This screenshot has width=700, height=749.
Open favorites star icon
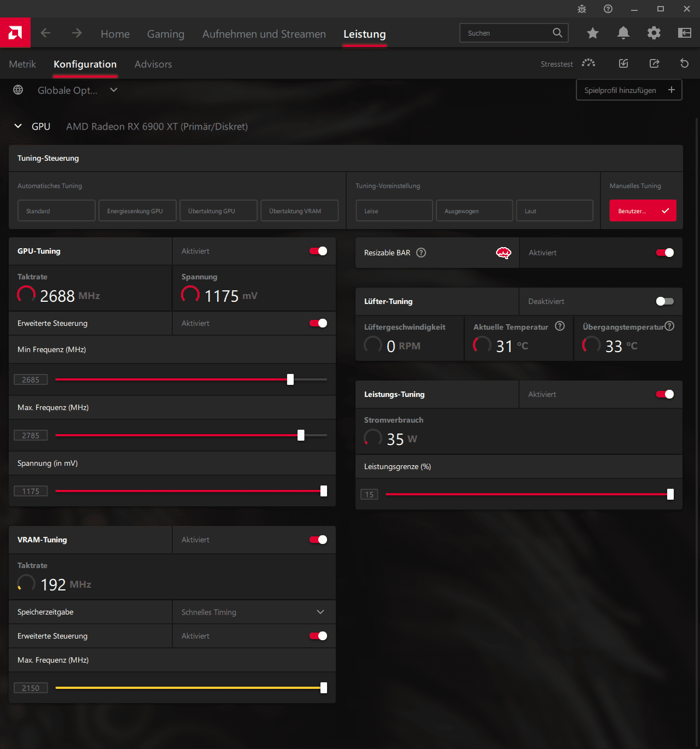[592, 33]
